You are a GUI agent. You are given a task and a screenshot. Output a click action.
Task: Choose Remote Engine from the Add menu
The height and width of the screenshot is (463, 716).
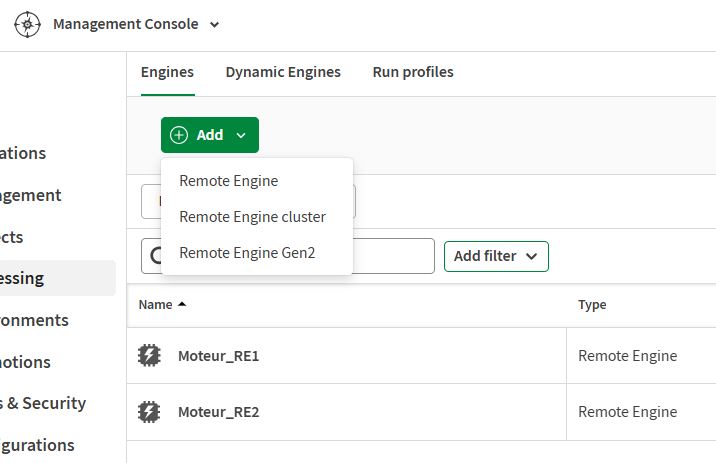228,181
